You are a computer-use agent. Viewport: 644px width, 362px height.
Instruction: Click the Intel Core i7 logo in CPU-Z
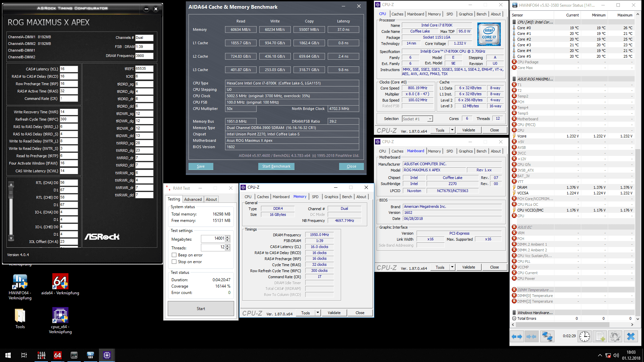[x=489, y=34]
